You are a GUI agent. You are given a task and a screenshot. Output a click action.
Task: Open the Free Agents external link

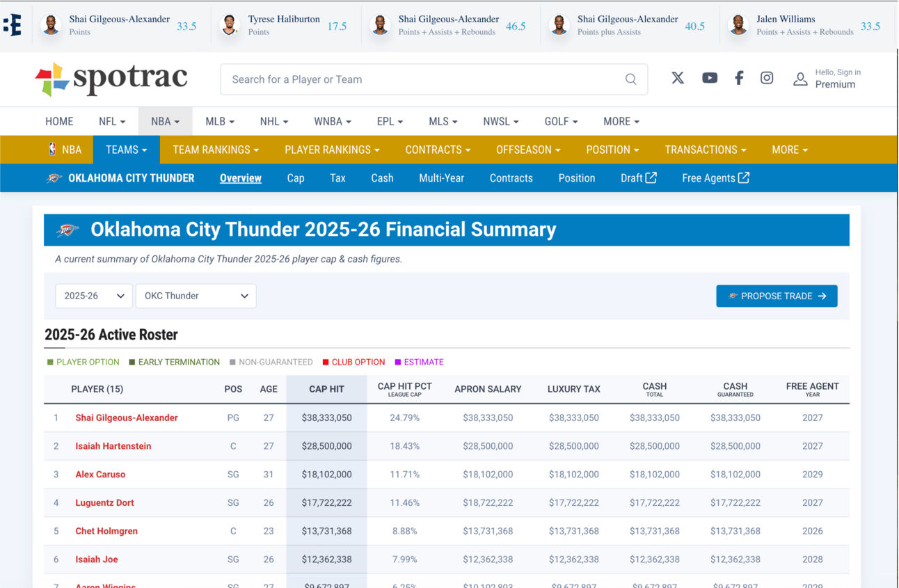(x=715, y=178)
